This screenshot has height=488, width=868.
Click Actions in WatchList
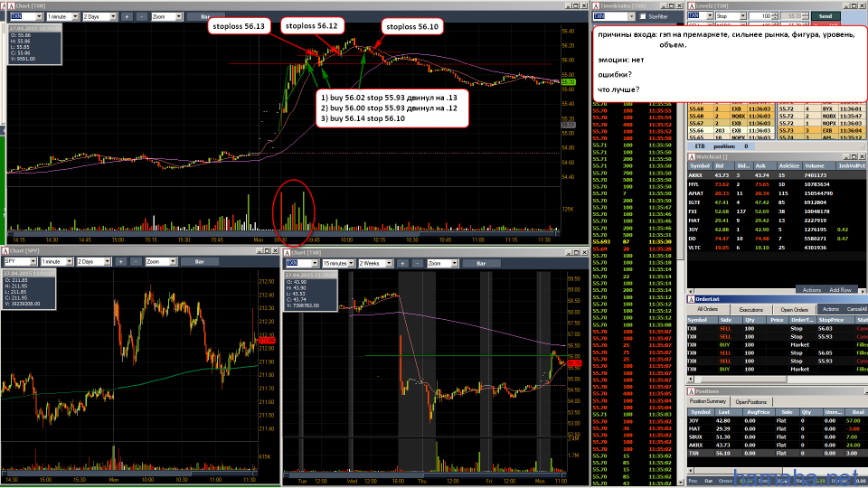[x=812, y=290]
